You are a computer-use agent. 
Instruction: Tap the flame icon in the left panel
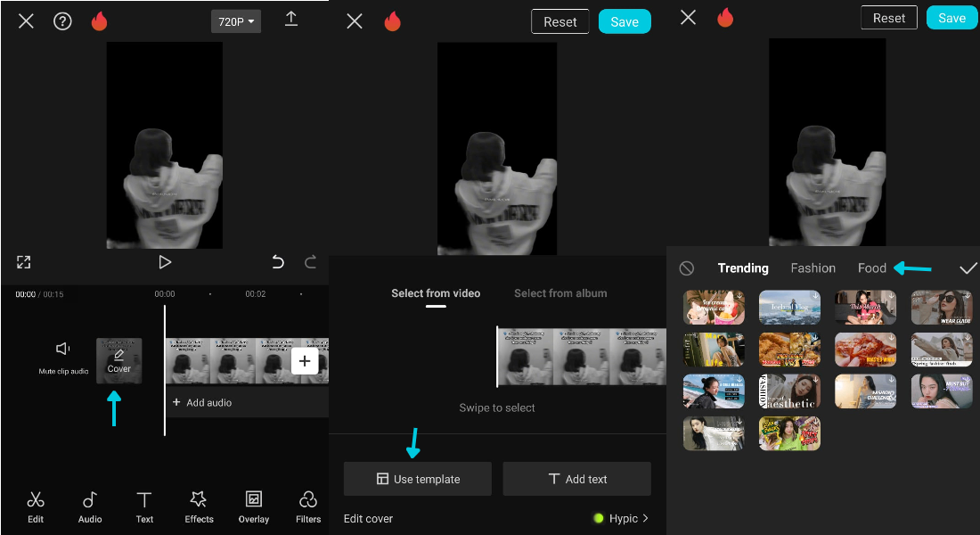[x=100, y=22]
